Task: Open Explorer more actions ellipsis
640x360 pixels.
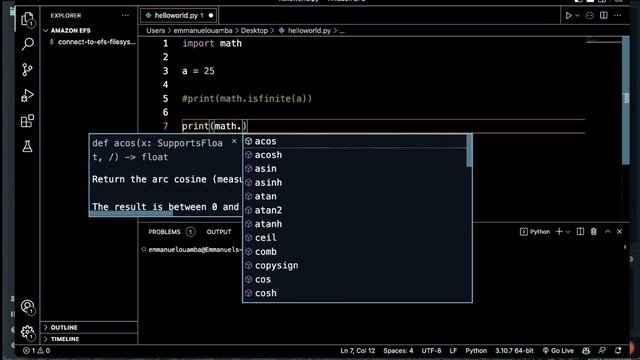Action: pyautogui.click(x=125, y=16)
